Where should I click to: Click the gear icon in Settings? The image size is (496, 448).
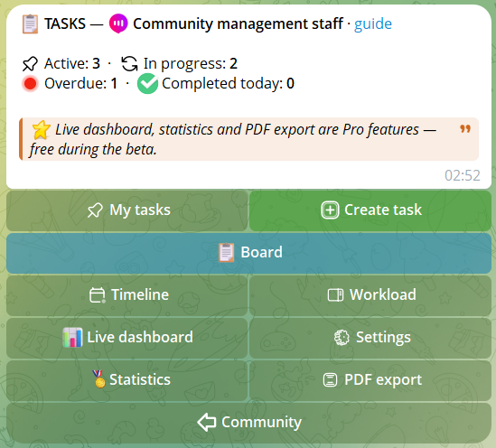(342, 337)
